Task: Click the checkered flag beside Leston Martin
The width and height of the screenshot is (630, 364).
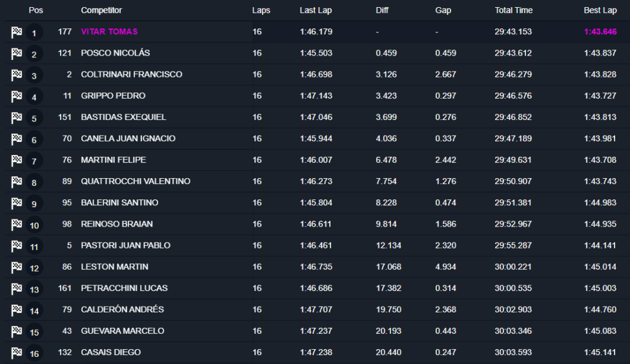Action: (16, 267)
